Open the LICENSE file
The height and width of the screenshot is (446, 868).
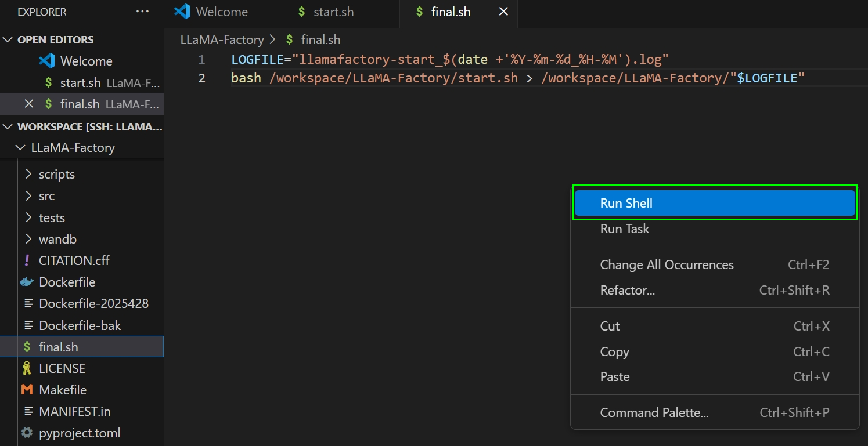(62, 369)
